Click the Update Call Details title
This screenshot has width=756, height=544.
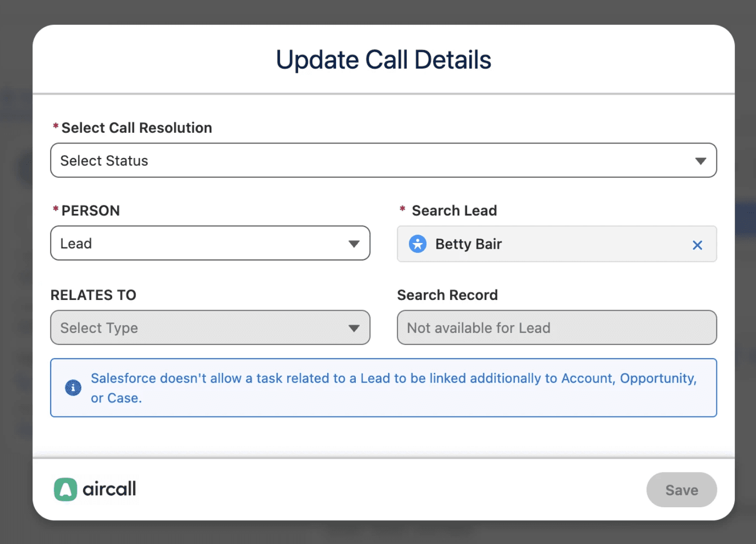[x=383, y=59]
